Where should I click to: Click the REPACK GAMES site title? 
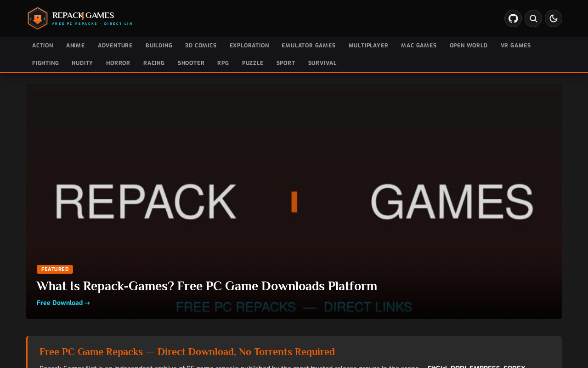83,16
